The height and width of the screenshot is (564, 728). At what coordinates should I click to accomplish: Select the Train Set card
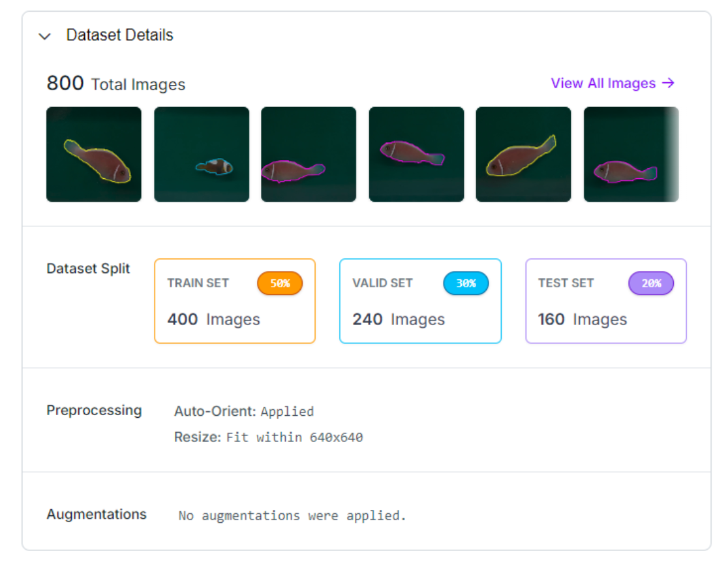[x=235, y=301]
